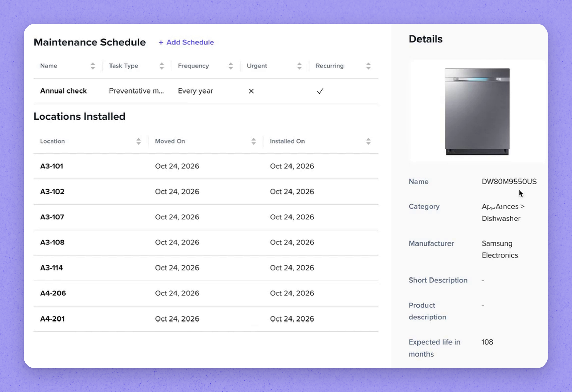Open location A4-201
Image resolution: width=572 pixels, height=392 pixels.
pyautogui.click(x=52, y=319)
